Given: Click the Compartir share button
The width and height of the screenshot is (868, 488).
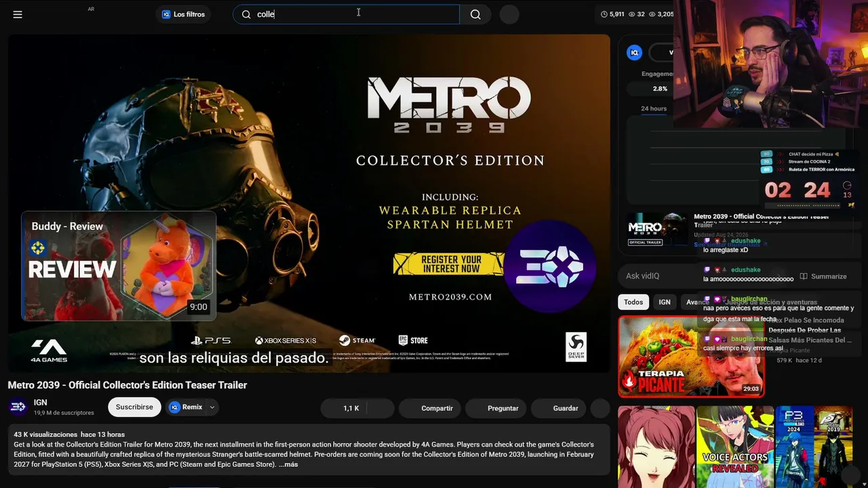Looking at the screenshot, I should click(x=431, y=408).
